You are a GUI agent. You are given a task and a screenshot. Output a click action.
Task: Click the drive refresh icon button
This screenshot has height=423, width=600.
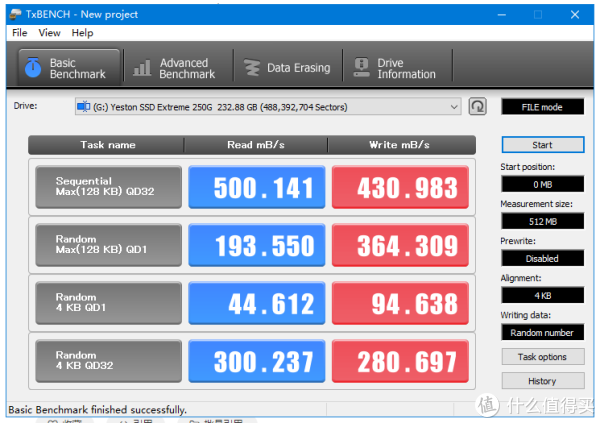pyautogui.click(x=478, y=106)
